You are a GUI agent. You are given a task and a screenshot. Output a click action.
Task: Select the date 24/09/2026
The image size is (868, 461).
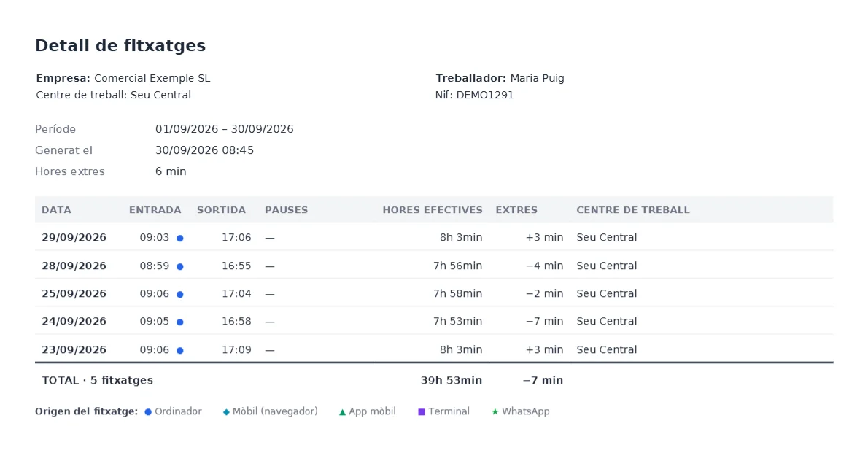click(x=74, y=321)
